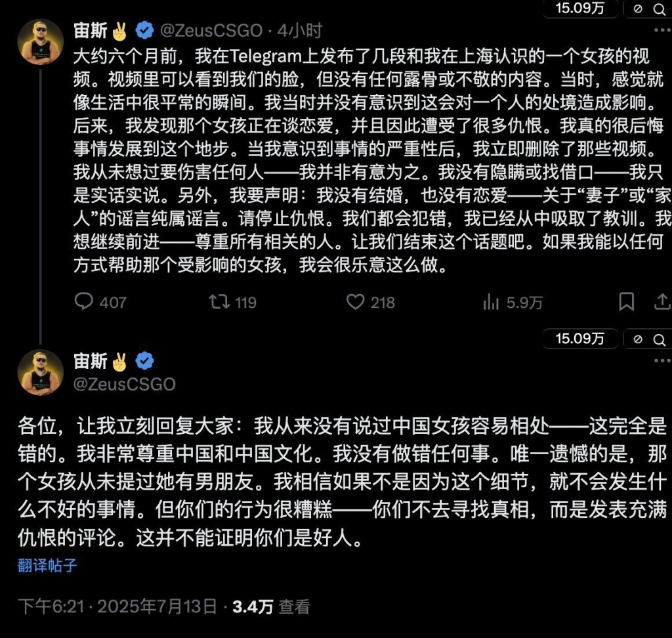
Task: Click lower search magnifier icon
Action: (x=658, y=339)
